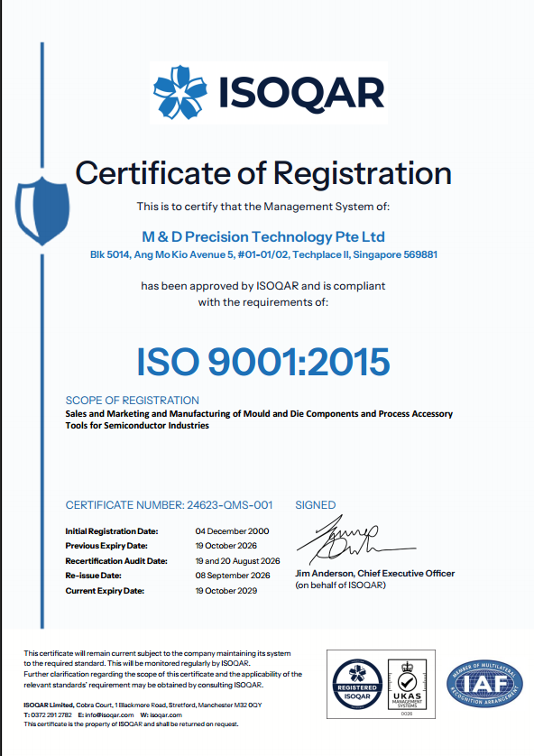The image size is (534, 756).
Task: Click the info@isoqar.com email address
Action: [109, 715]
